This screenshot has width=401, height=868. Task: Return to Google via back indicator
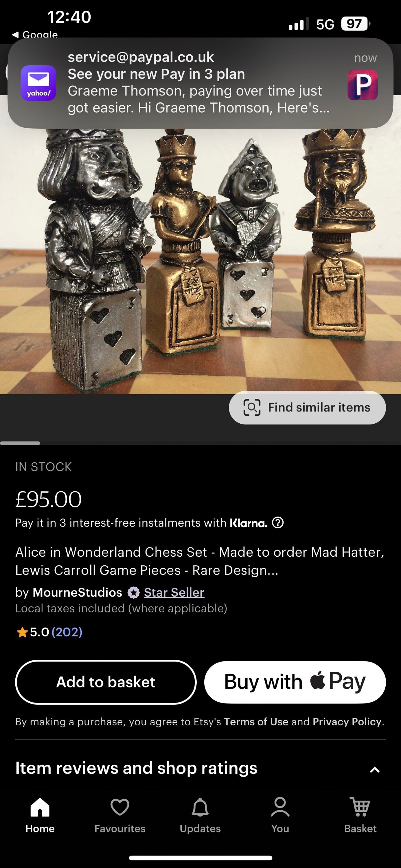[x=35, y=34]
